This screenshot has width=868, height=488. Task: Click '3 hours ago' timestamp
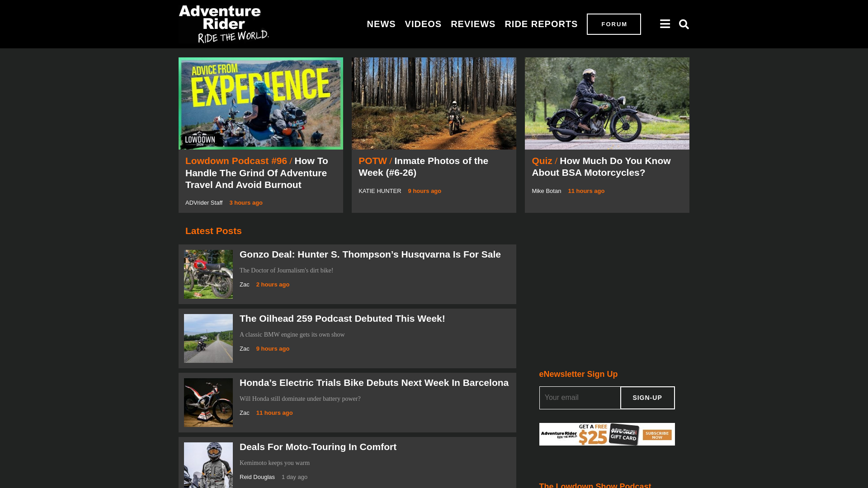click(246, 203)
